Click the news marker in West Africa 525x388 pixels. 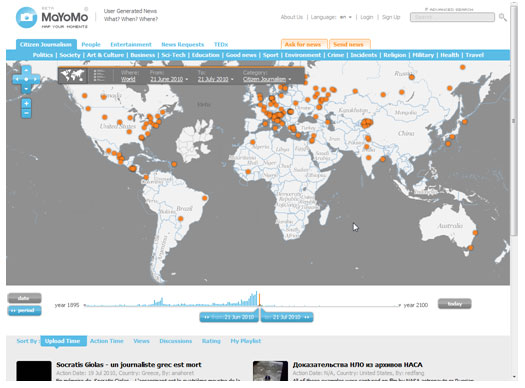tap(248, 172)
